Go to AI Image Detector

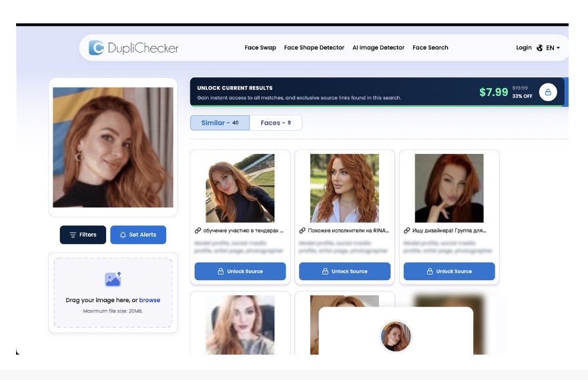[x=378, y=47]
